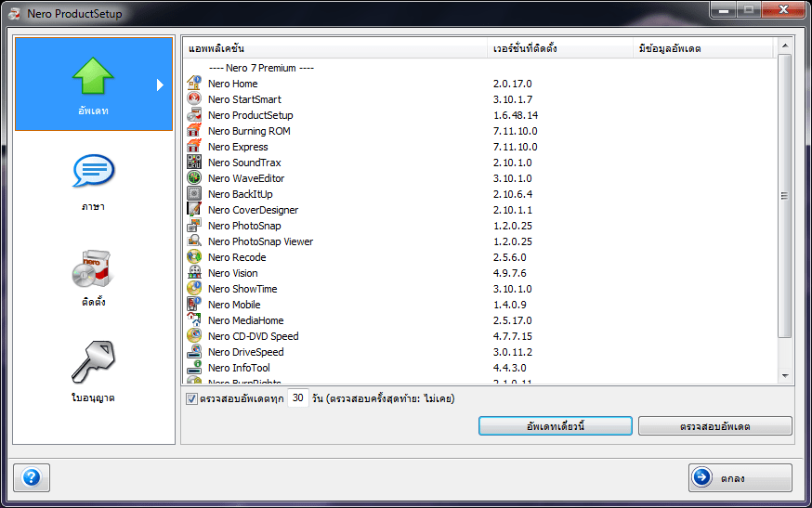Click the Nero InfoTool icon
The width and height of the screenshot is (812, 508).
pos(194,367)
